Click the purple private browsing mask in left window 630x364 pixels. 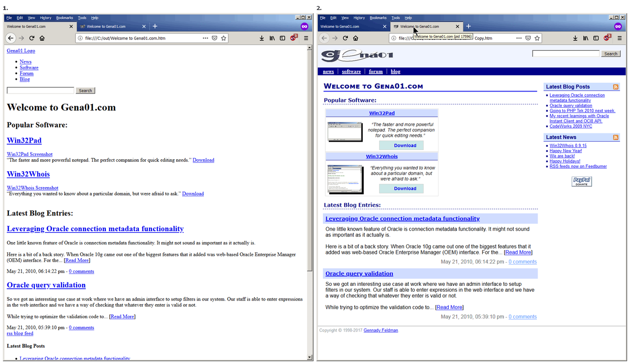(x=305, y=26)
